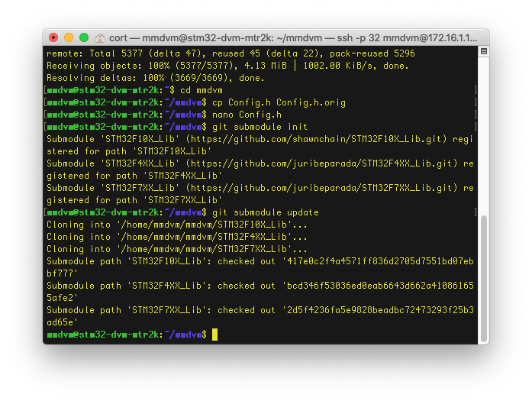Click 'Cloning into' line for STM32F7XX_Lib
This screenshot has width=532, height=401.
click(177, 249)
